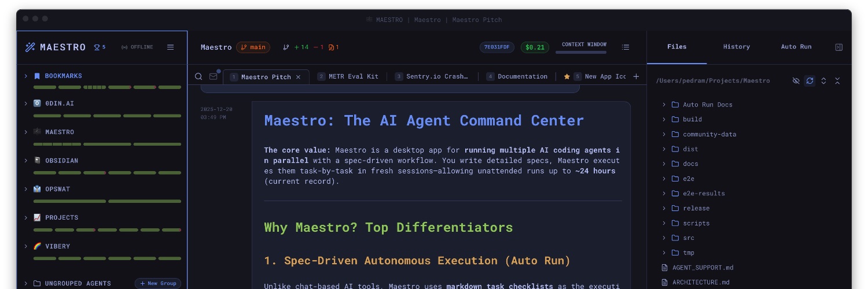Expand the MAESTRO sidebar group
This screenshot has width=868, height=289.
coord(26,132)
